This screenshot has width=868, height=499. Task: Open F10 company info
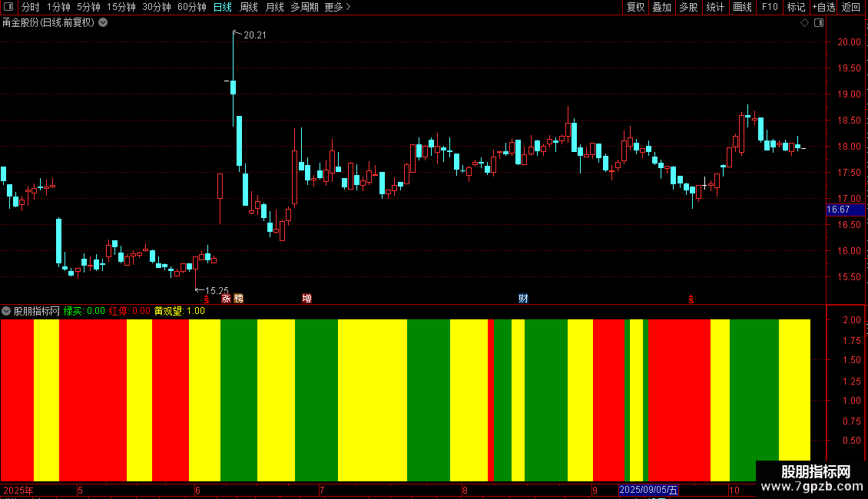(770, 7)
